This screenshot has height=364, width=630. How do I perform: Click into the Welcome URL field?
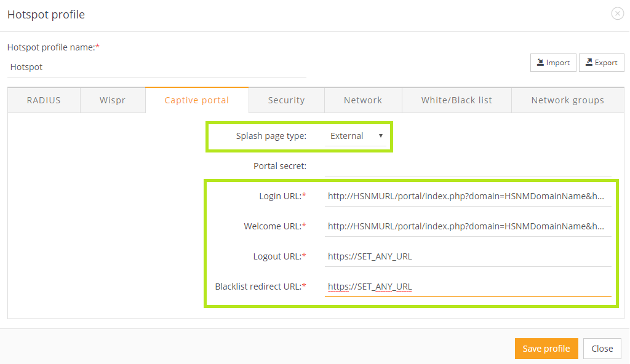pyautogui.click(x=468, y=226)
